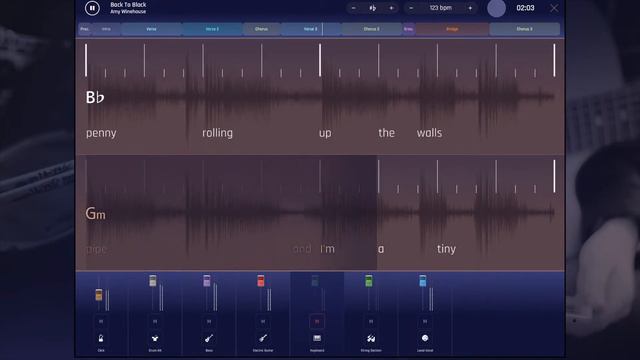Image resolution: width=640 pixels, height=360 pixels.
Task: Click the Gm chord symbol
Action: [x=96, y=213]
